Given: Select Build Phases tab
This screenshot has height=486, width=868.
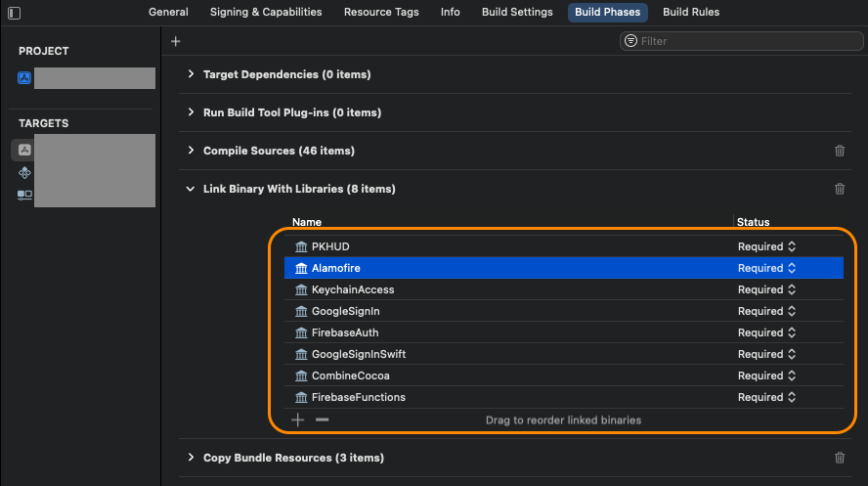Looking at the screenshot, I should point(607,12).
